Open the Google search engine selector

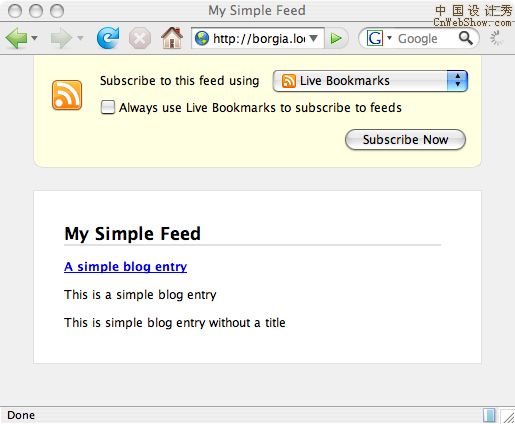378,38
